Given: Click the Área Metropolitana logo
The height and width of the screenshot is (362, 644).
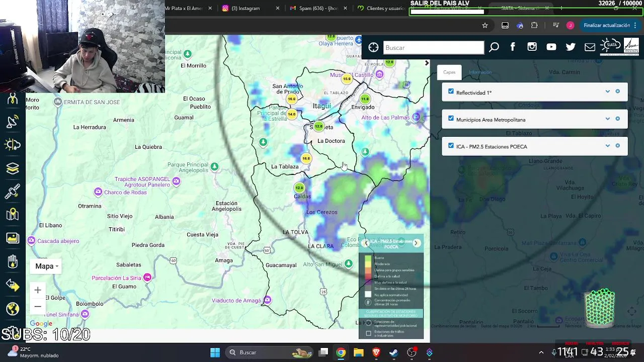Looking at the screenshot, I should click(631, 46).
